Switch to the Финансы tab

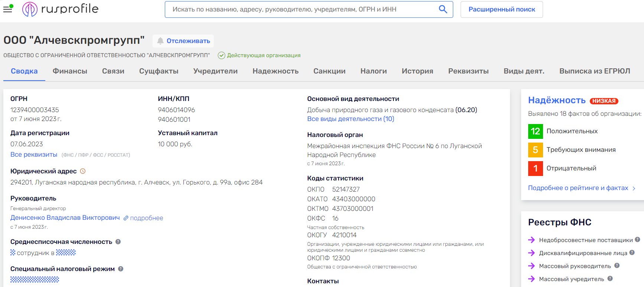pyautogui.click(x=70, y=71)
